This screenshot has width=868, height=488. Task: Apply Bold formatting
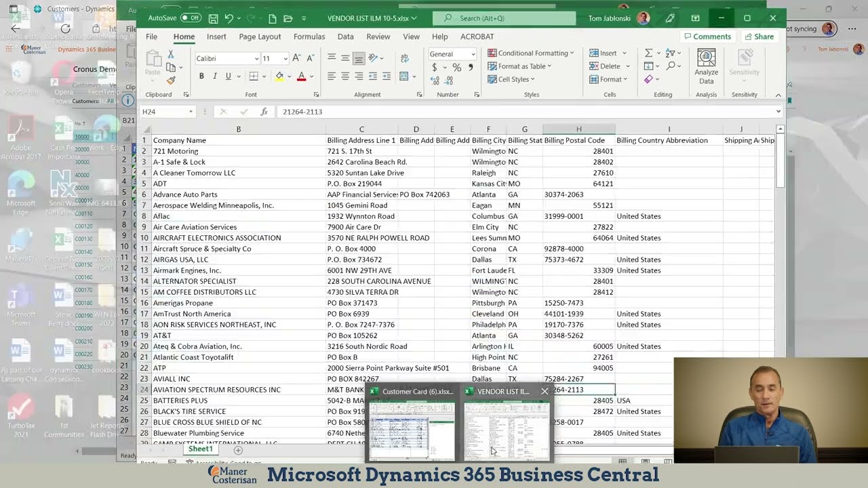click(201, 77)
